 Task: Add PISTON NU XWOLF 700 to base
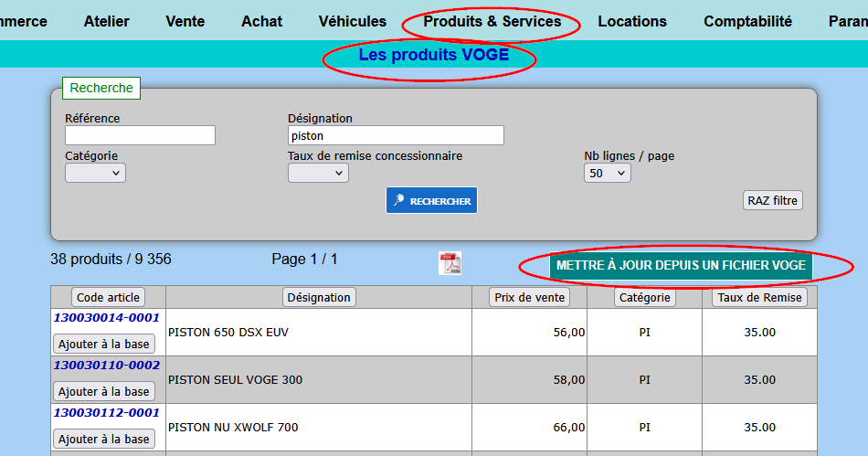click(103, 439)
